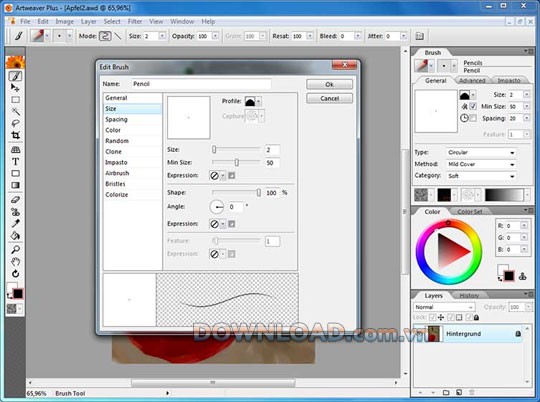540x402 pixels.
Task: Select the Magic Wand tool
Action: pyautogui.click(x=15, y=111)
